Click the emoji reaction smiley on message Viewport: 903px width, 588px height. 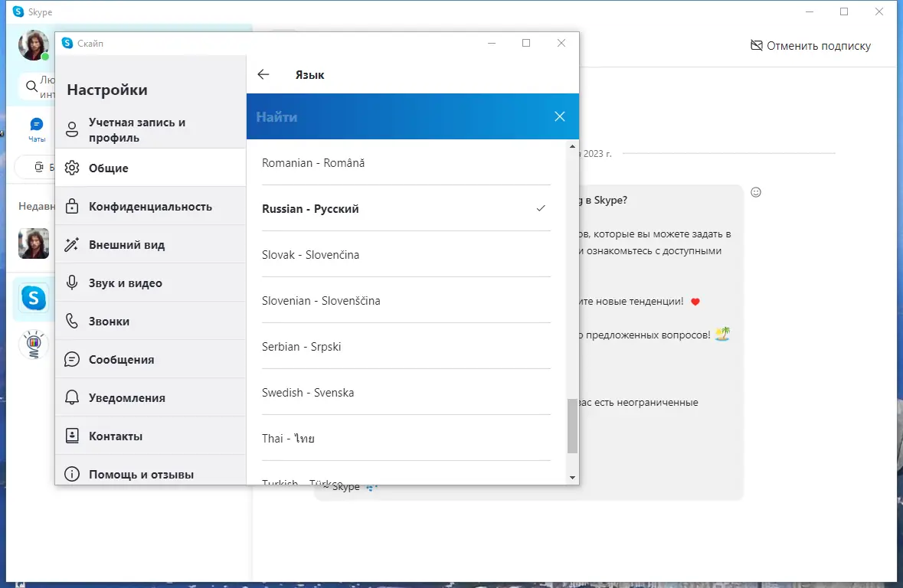coord(756,192)
